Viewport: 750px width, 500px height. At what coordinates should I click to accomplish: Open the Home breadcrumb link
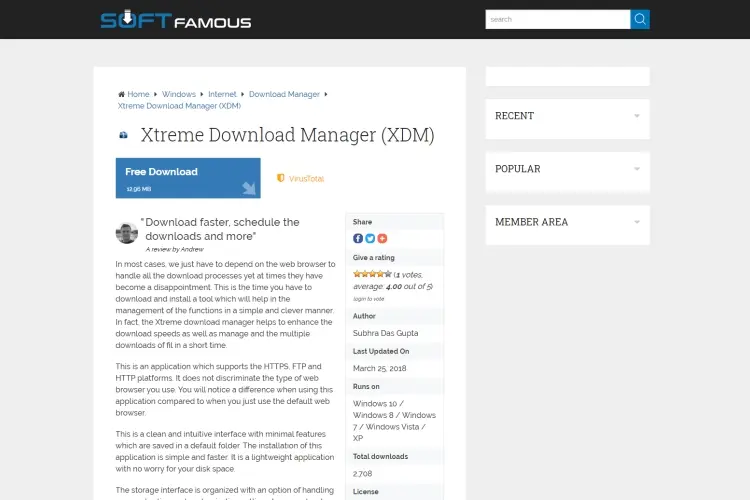[138, 94]
